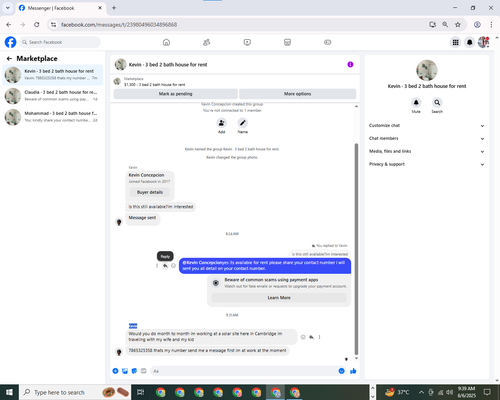Open Windows Start menu

coord(9,392)
